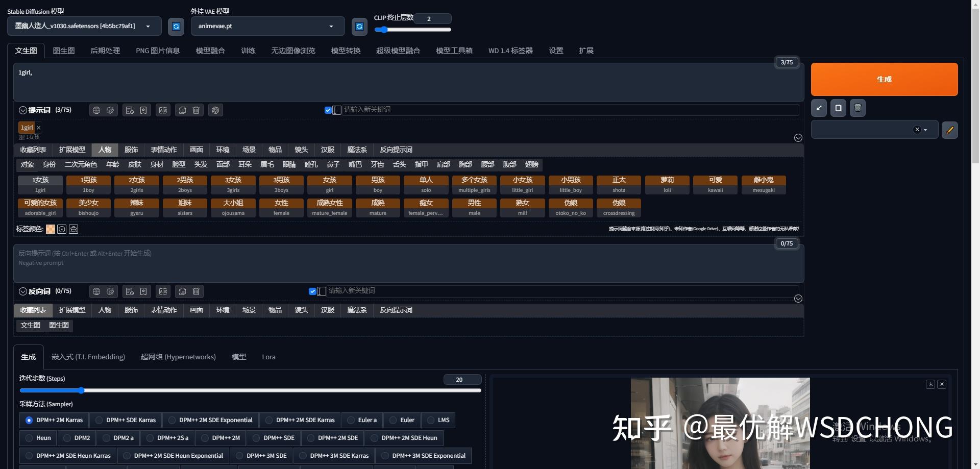Click the orange 生成 generate button
The image size is (980, 469).
tap(884, 79)
